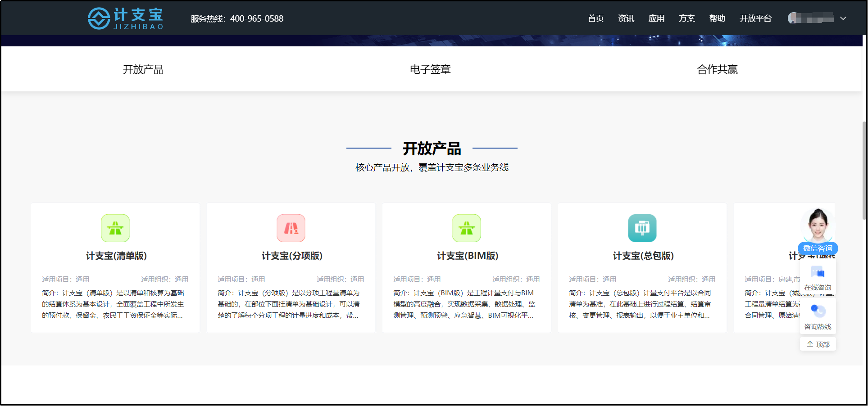This screenshot has width=868, height=406.
Task: Click the 顶部 back-to-top button
Action: 818,344
